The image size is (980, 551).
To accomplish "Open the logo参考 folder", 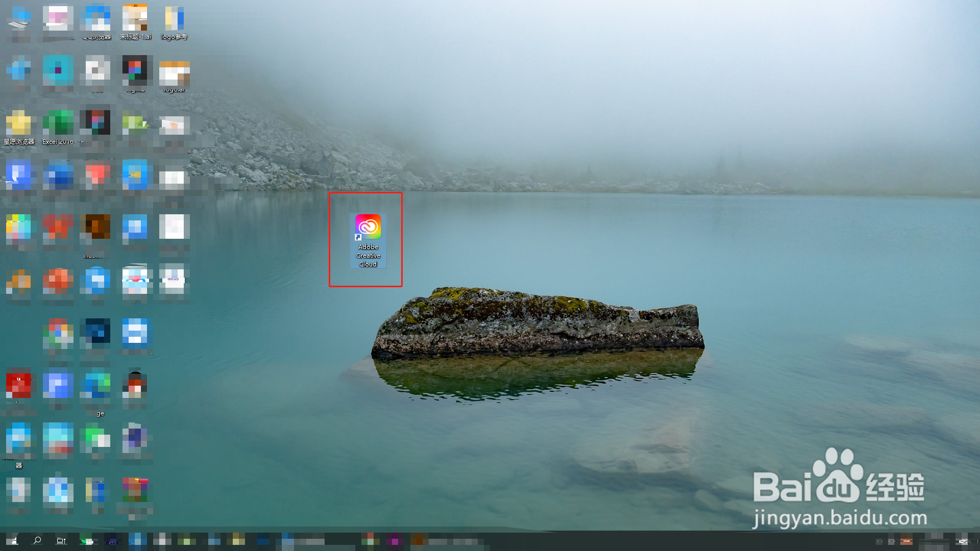I will (x=174, y=19).
